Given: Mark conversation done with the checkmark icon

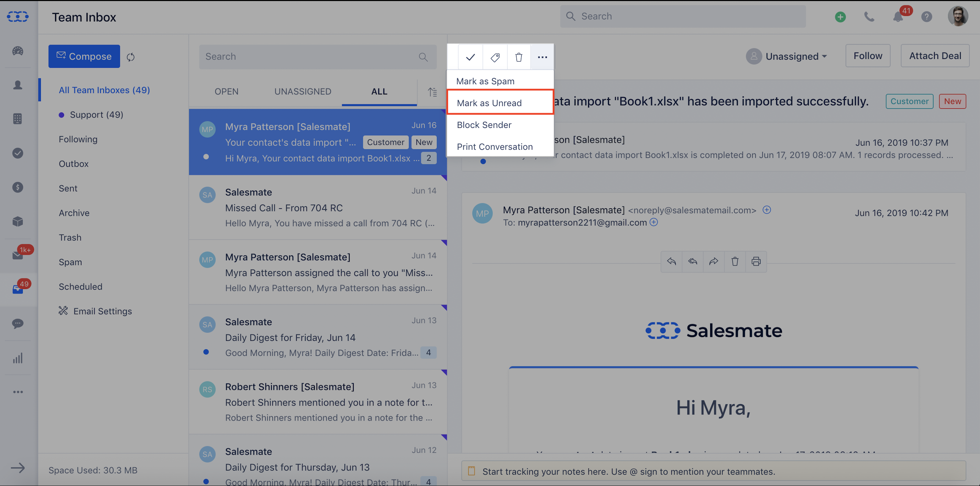Looking at the screenshot, I should 471,57.
